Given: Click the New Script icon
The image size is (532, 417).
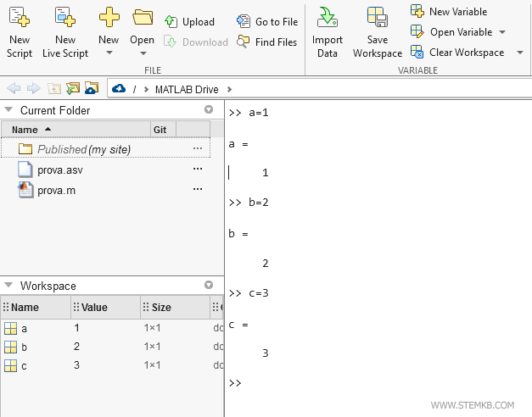Looking at the screenshot, I should pos(19,19).
